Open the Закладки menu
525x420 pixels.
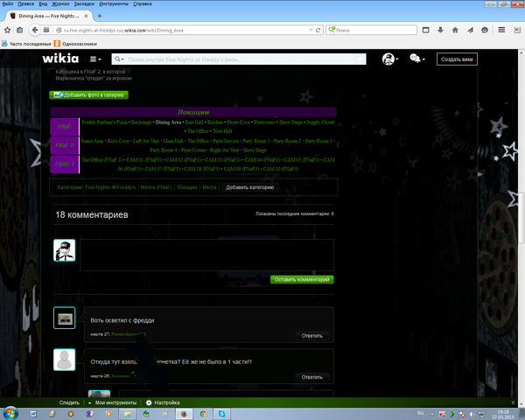[x=84, y=3]
